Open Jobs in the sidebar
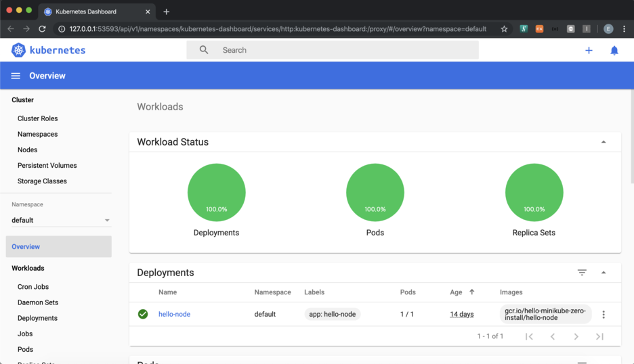This screenshot has height=364, width=634. 25,334
